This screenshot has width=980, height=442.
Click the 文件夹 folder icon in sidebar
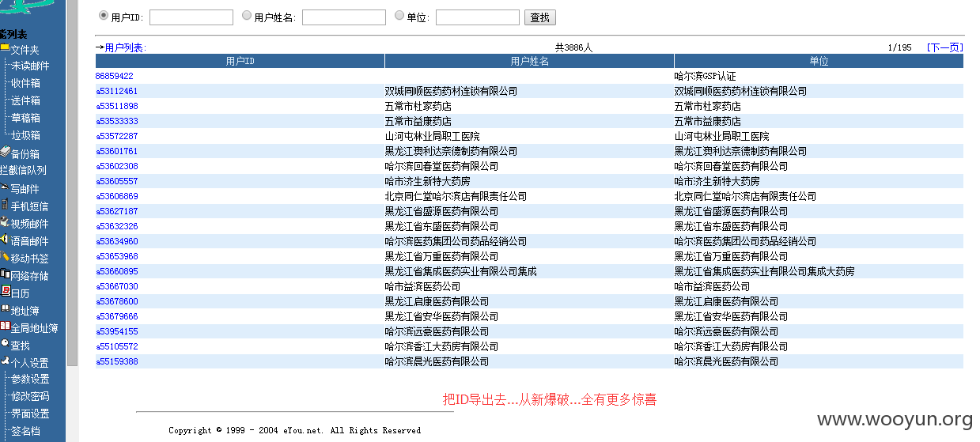click(x=5, y=49)
